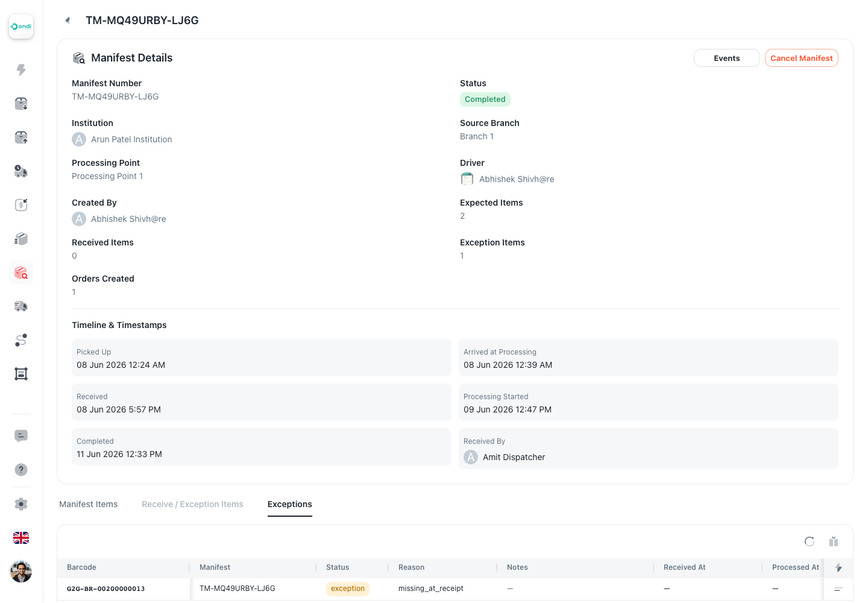Open the box with up arrow sidebar icon
Viewport: 868px width, 603px height.
coord(21,137)
